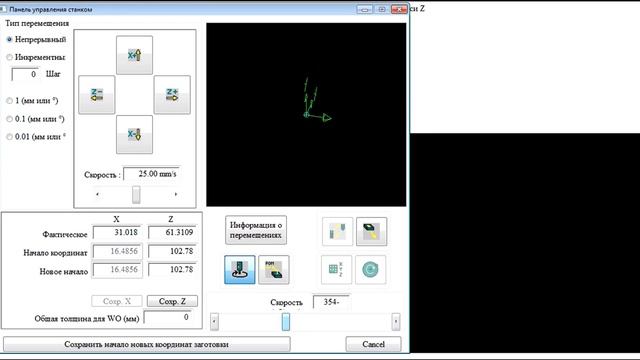Click the yellow block icon beside the blue icon
This screenshot has height=360, width=640.
tap(274, 270)
